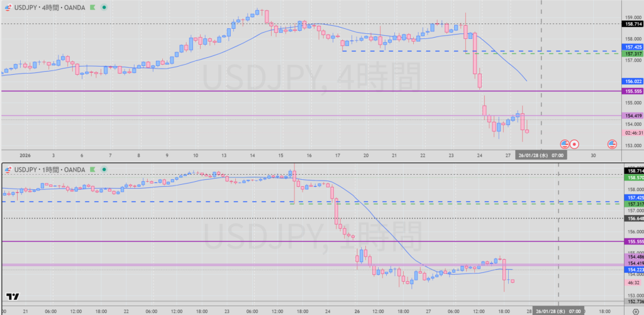This screenshot has width=644, height=315.
Task: Open the rightmost US flag event marker near 30
Action: (x=611, y=144)
